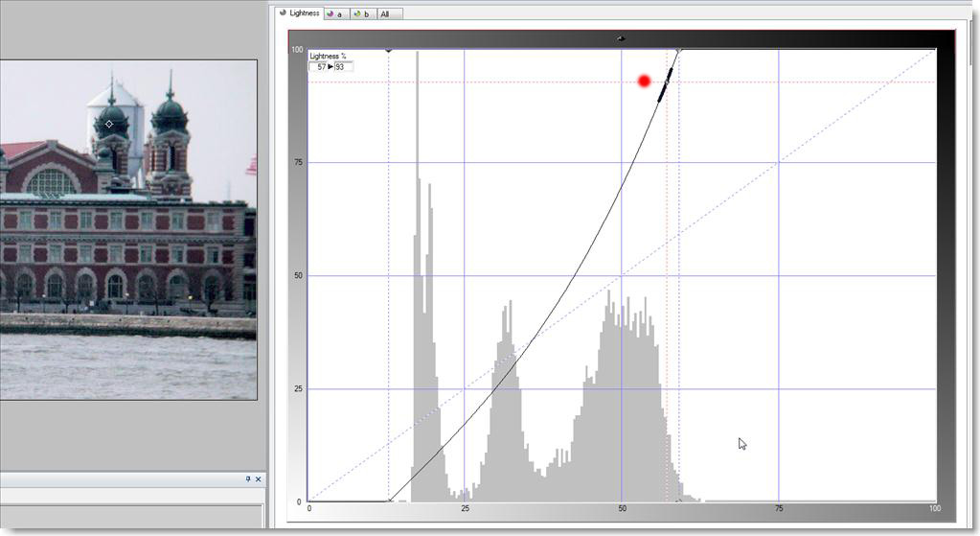Click the top triangle marker above the left dashed line
The height and width of the screenshot is (536, 980).
[x=389, y=50]
